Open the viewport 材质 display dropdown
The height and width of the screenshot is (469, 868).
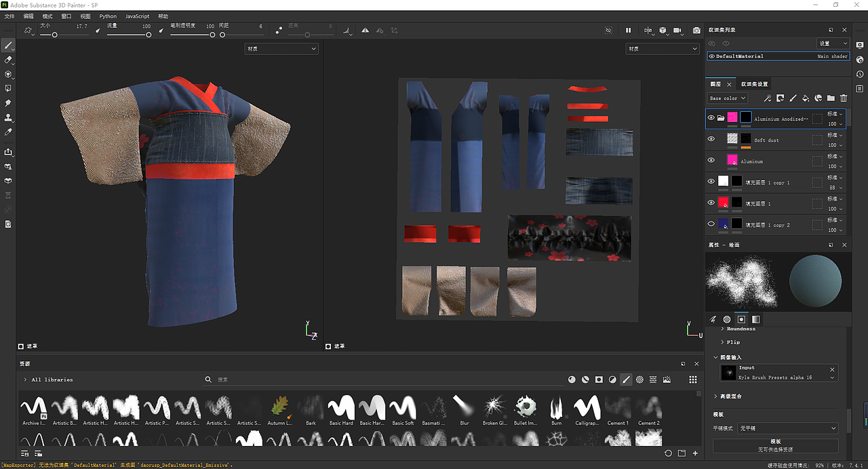coord(281,48)
